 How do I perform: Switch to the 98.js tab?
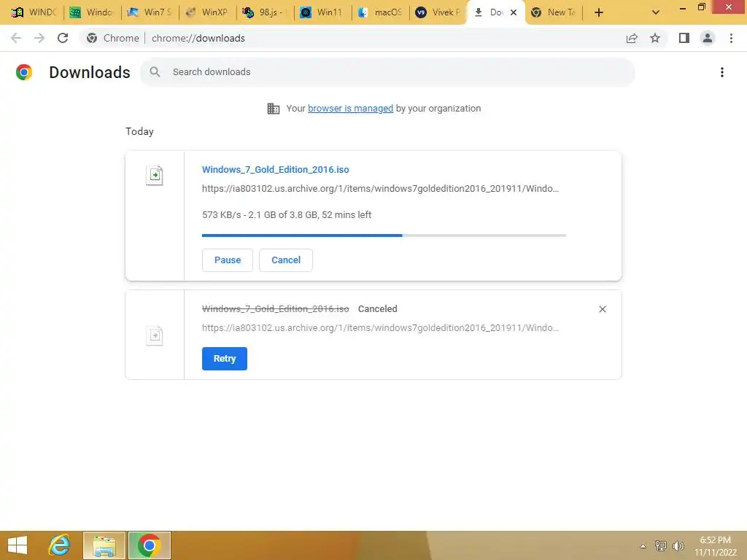point(265,12)
